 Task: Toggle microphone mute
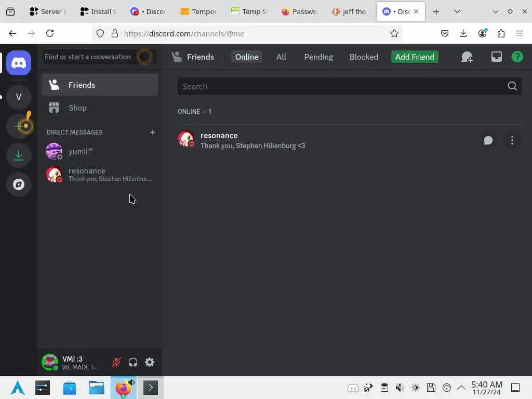116,362
